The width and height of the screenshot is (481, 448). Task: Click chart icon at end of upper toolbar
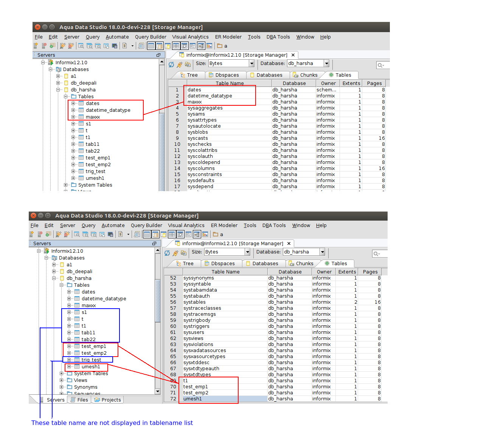209,46
